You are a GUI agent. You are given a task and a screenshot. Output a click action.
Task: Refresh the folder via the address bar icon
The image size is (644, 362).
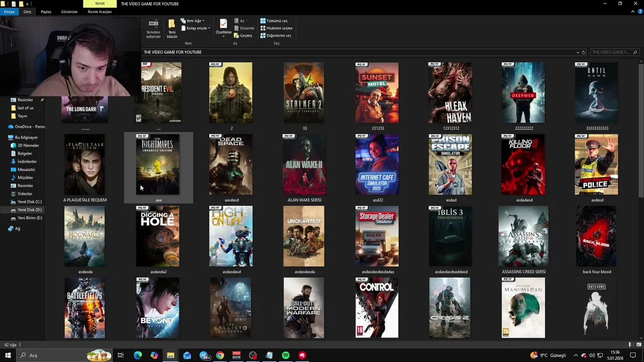584,52
